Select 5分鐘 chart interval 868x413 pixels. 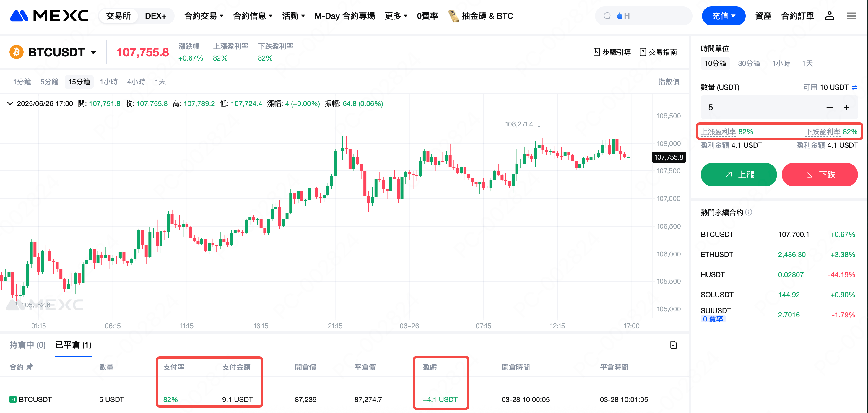50,82
